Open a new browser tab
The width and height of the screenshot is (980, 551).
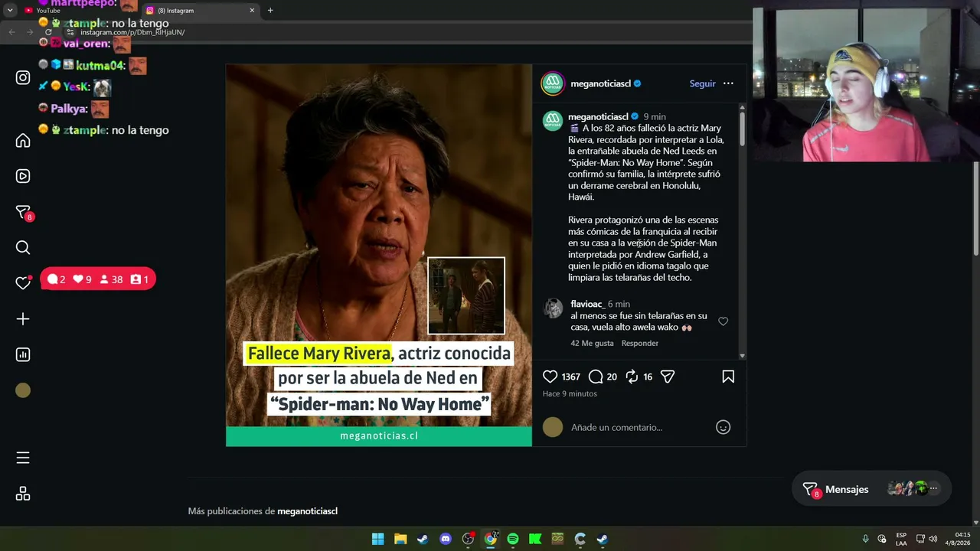click(270, 11)
